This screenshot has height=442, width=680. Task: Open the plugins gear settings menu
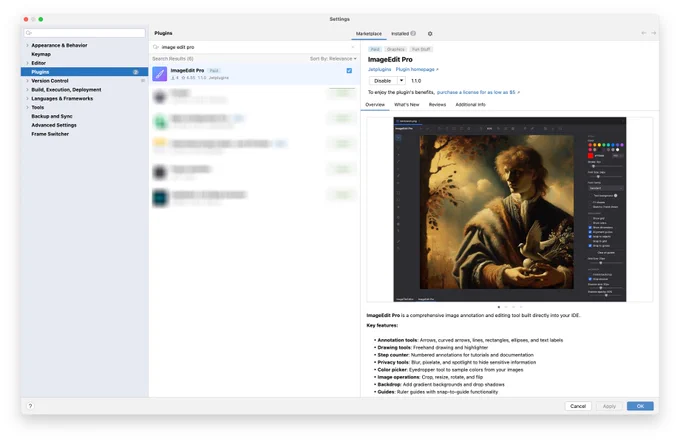coord(430,33)
